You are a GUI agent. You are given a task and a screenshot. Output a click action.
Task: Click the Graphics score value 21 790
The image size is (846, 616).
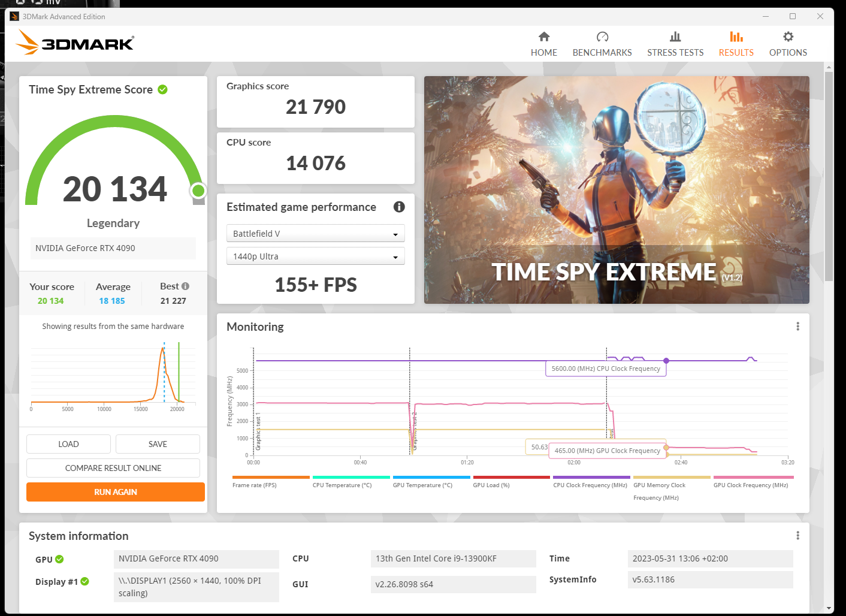click(x=316, y=107)
